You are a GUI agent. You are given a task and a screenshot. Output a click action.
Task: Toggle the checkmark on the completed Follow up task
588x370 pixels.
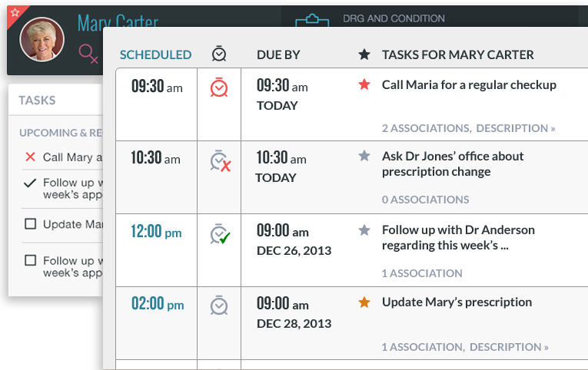point(30,183)
